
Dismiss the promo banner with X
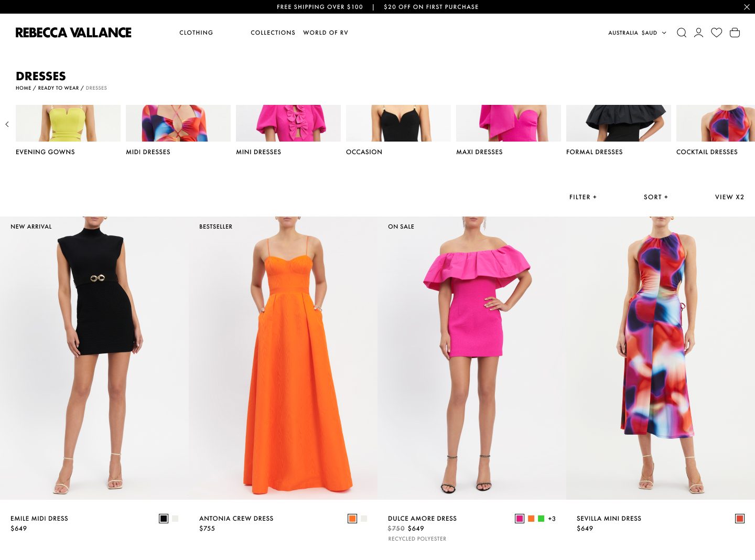[x=747, y=7]
